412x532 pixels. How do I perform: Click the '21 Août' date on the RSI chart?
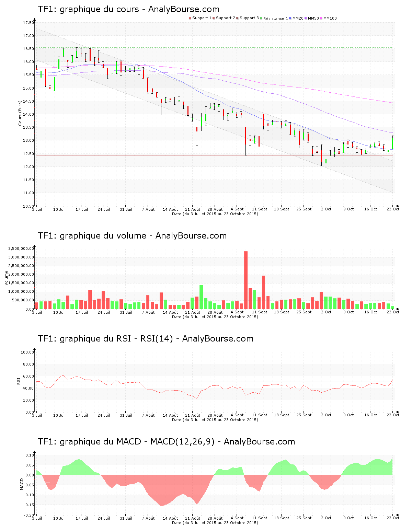pos(193,415)
